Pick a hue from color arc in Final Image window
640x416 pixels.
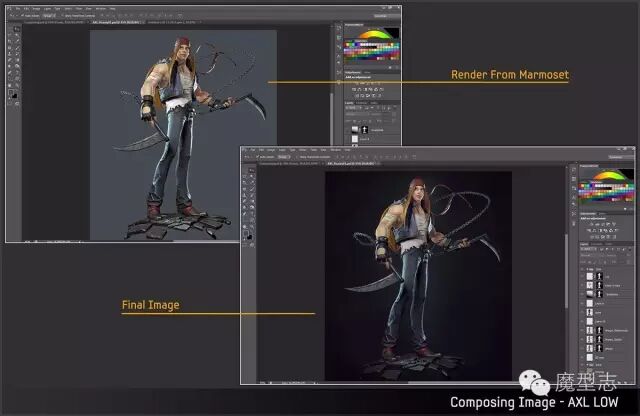pos(609,175)
